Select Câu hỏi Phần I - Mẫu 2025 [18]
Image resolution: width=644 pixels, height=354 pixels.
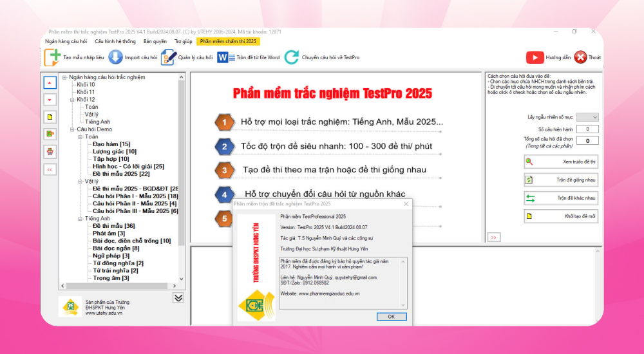click(x=135, y=196)
